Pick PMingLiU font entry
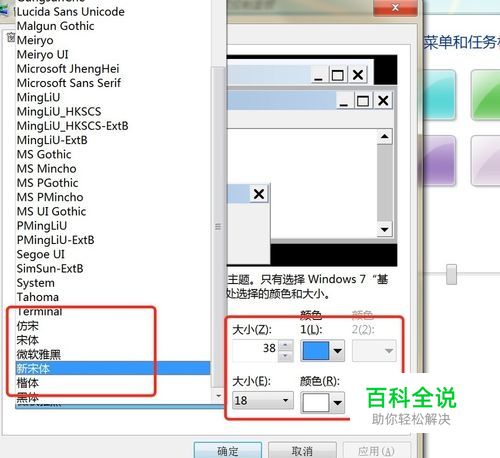 [42, 226]
